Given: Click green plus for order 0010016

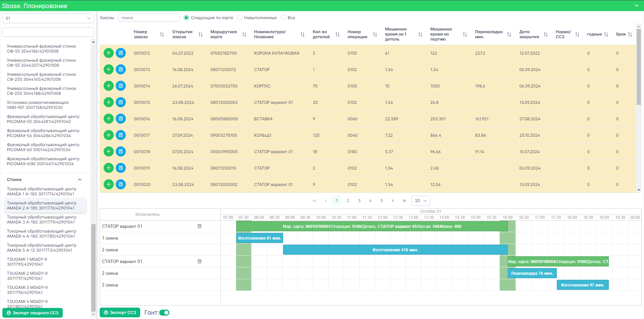Looking at the screenshot, I should 109,119.
